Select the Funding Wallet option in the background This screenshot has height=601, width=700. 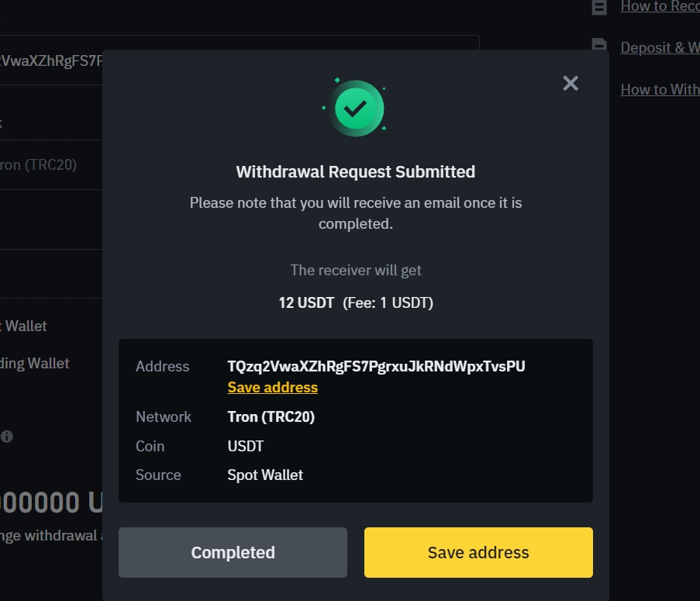35,364
